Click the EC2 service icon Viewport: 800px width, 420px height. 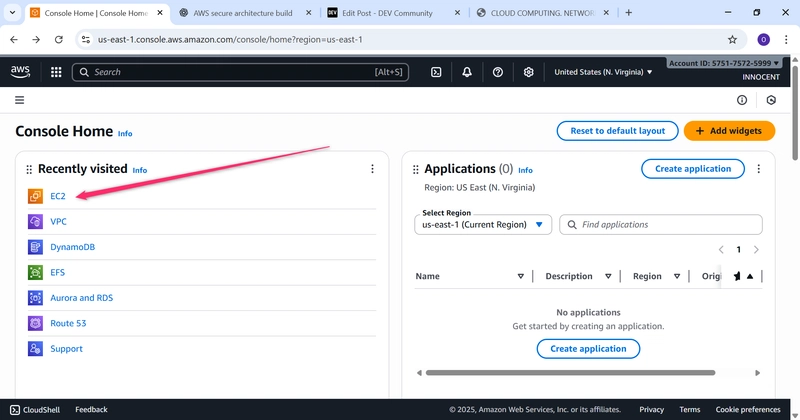(x=35, y=196)
